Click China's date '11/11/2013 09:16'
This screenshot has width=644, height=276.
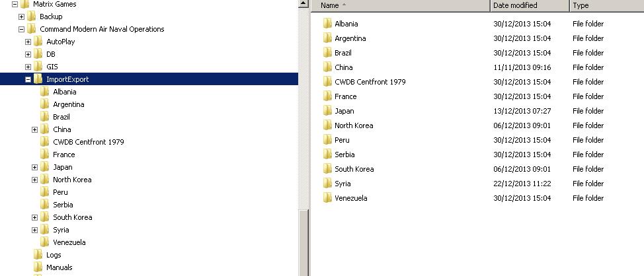click(522, 67)
